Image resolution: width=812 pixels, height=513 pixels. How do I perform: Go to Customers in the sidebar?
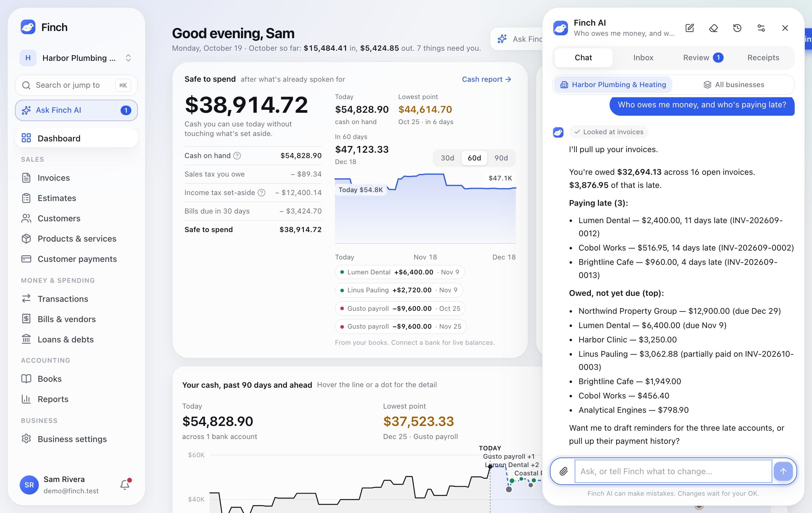click(x=76, y=218)
